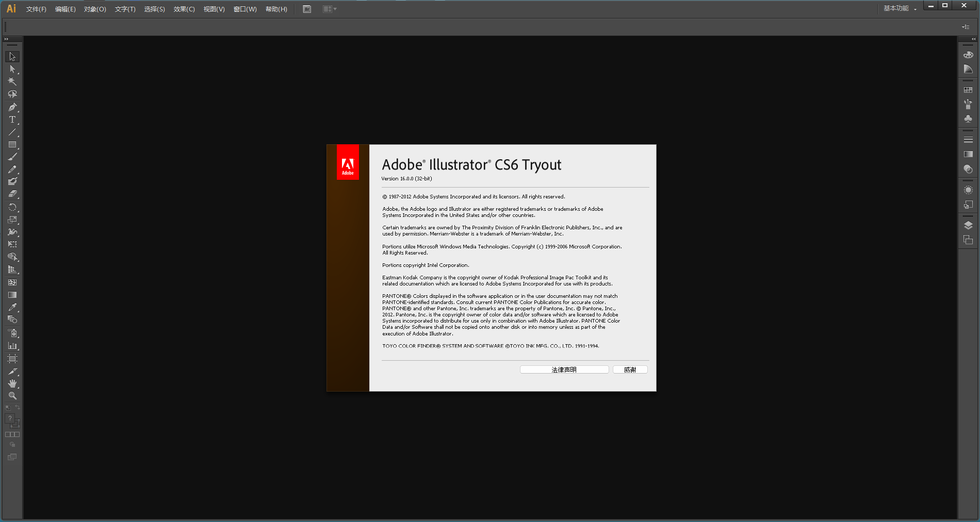Select the Type tool
This screenshot has width=980, height=522.
[12, 120]
